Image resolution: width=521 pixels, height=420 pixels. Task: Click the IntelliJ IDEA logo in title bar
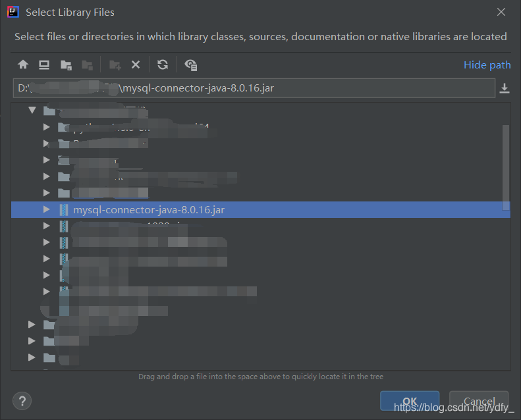13,12
